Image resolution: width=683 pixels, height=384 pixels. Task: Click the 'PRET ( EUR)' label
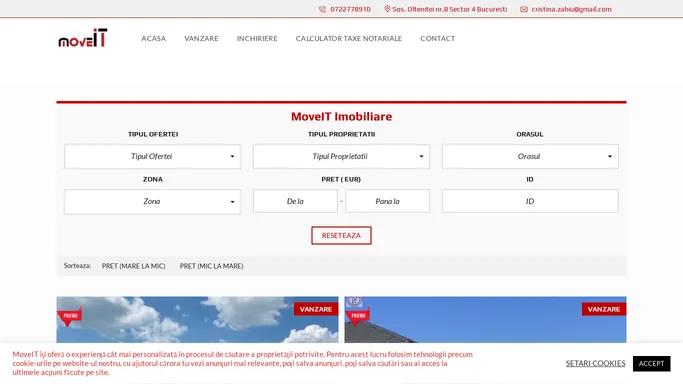click(x=341, y=179)
